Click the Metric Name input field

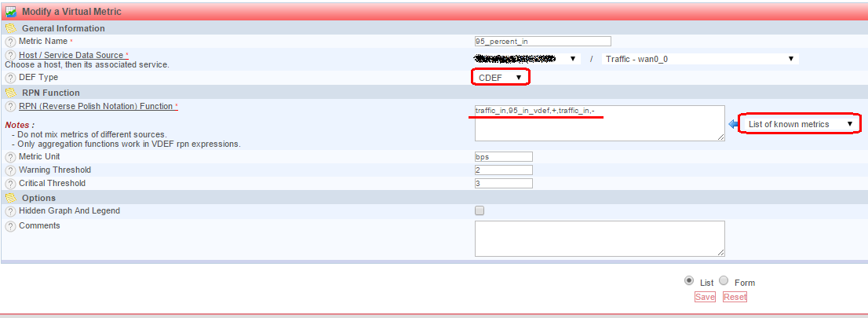[542, 42]
